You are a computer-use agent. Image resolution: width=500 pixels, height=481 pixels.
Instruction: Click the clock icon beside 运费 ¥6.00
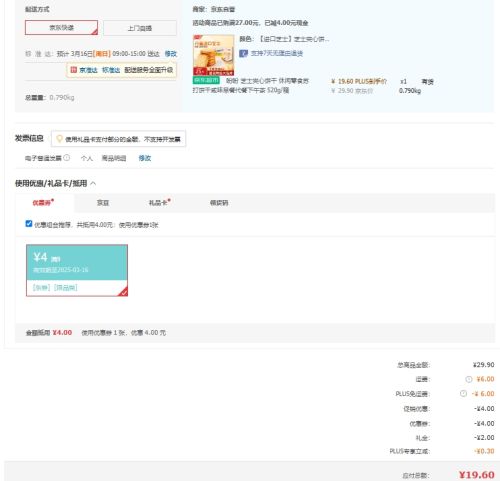[469, 379]
